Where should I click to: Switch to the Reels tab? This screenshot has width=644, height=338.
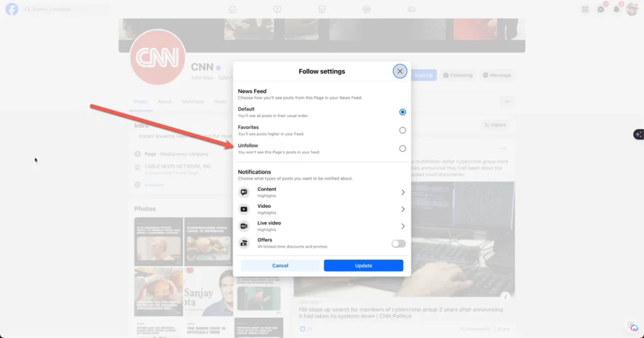click(x=220, y=101)
